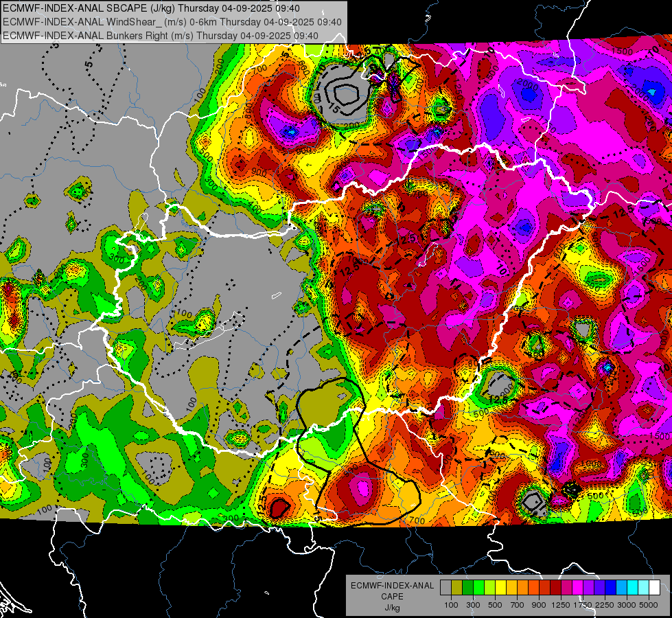The image size is (672, 618).
Task: Click the white legend swatch above 5000
Action: coord(655,588)
